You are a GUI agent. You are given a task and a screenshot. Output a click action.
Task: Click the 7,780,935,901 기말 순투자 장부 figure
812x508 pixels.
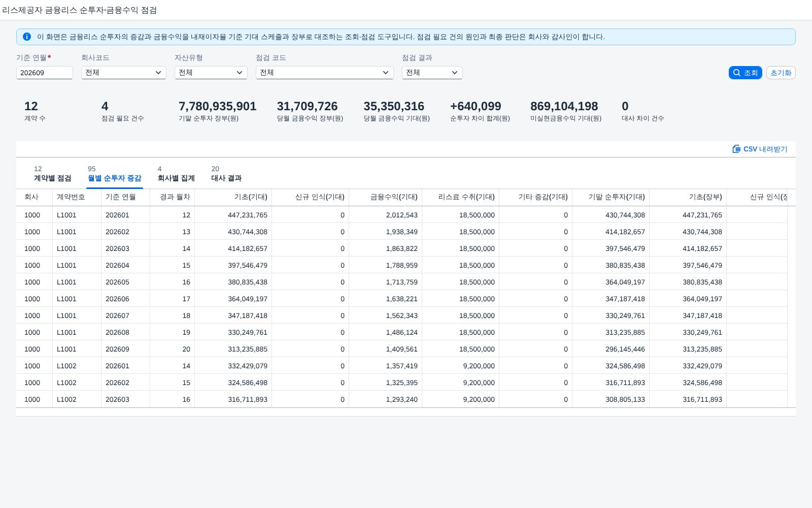217,106
